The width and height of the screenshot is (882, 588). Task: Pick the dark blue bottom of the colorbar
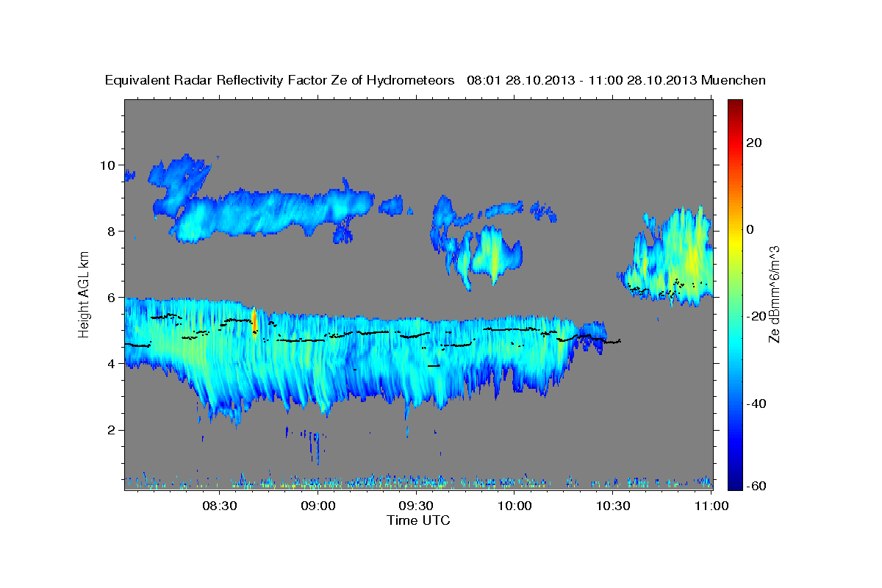[735, 484]
